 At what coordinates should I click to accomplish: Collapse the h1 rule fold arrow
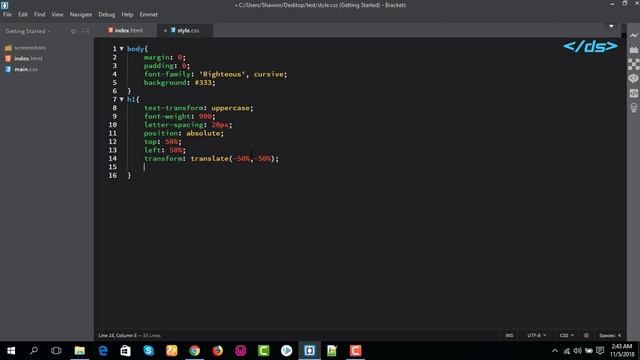[x=121, y=99]
